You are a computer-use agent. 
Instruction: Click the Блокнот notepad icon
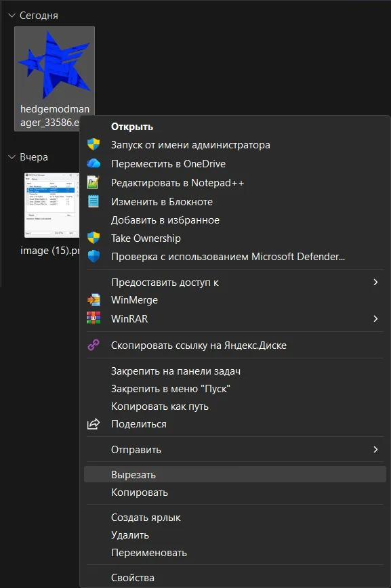coord(93,201)
